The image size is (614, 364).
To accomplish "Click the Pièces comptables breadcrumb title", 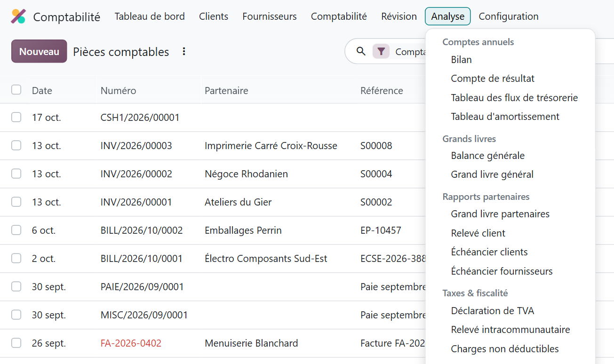I will pyautogui.click(x=121, y=52).
